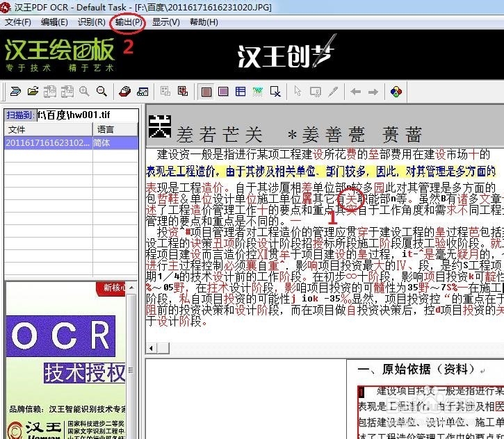Viewport: 504px width, 439px height.
Task: Click the 扫描到 label button
Action: coord(19,115)
